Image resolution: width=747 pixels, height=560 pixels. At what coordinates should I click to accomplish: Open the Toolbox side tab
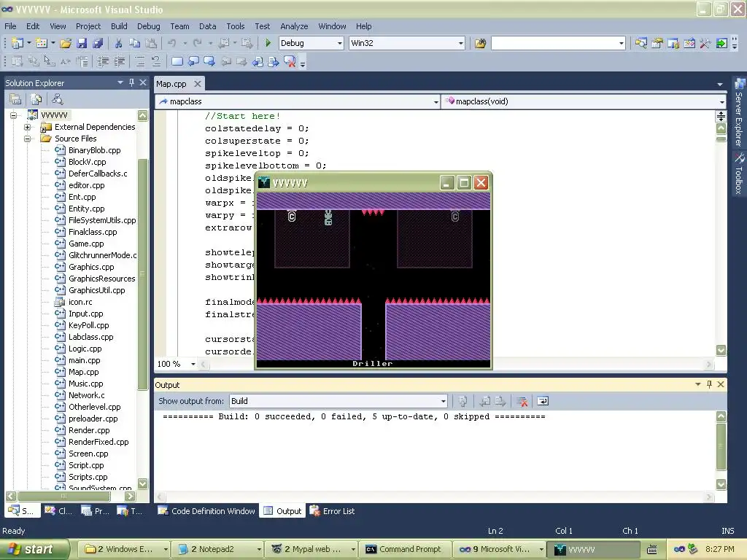click(x=739, y=174)
